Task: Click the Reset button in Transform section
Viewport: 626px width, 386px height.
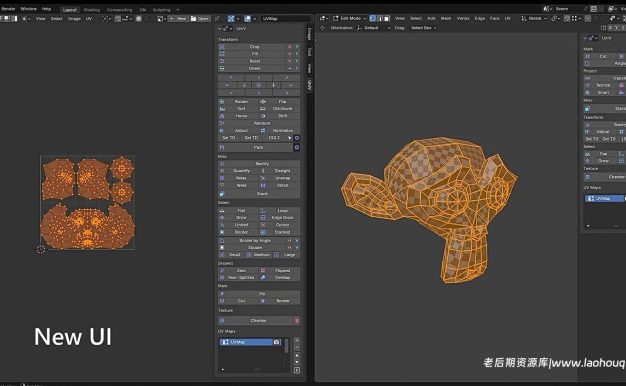Action: [x=255, y=61]
